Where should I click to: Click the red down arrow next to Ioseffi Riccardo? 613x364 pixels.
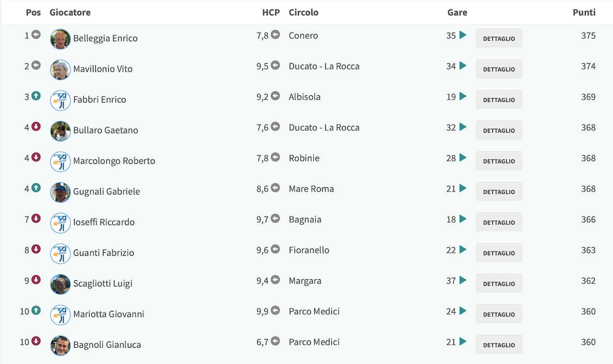coord(36,219)
